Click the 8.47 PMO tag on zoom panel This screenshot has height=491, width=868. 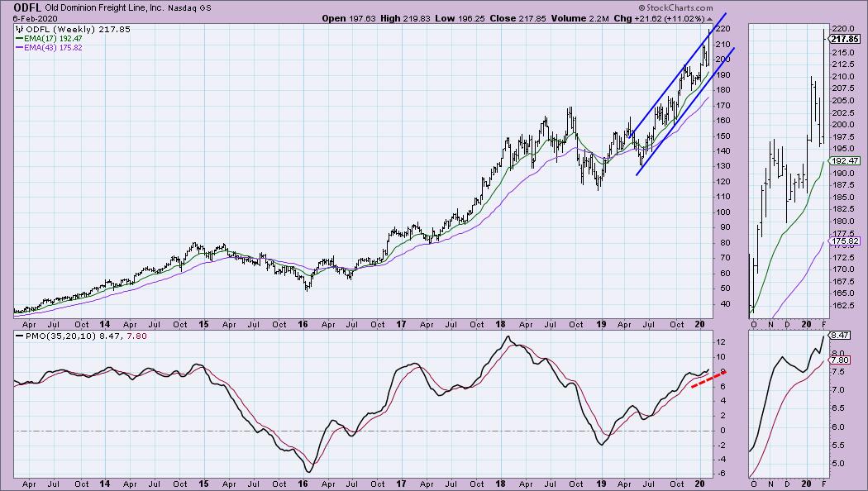coord(841,335)
